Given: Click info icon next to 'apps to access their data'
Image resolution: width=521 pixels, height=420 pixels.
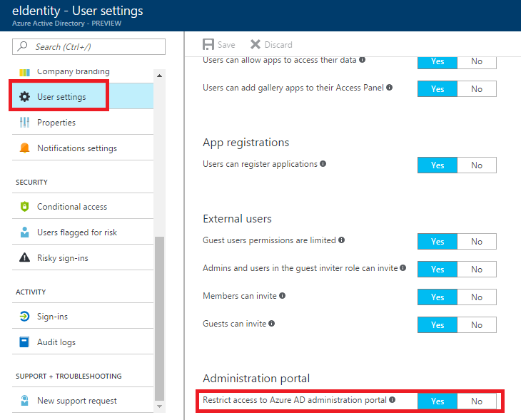Looking at the screenshot, I should pos(362,60).
